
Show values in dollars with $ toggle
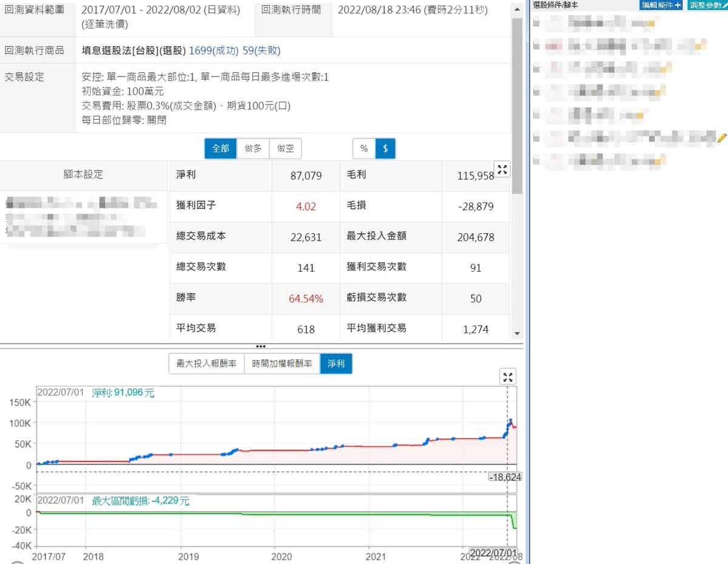[x=385, y=149]
